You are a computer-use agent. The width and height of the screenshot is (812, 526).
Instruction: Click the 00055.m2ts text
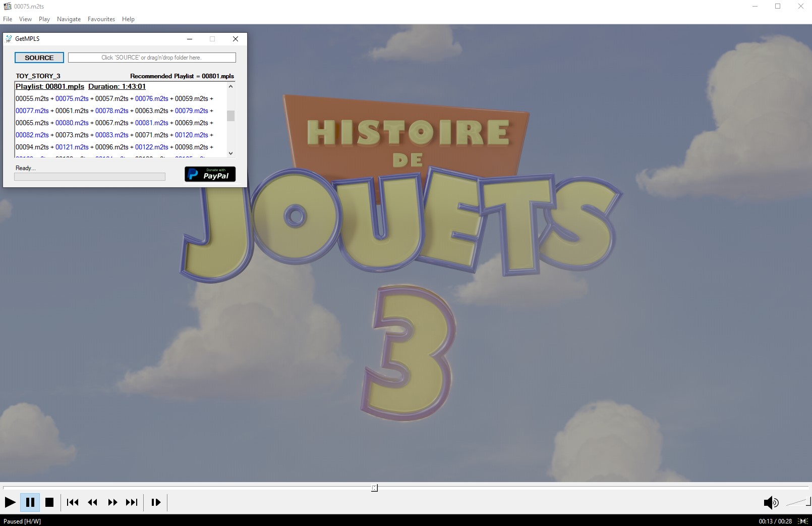pyautogui.click(x=32, y=98)
